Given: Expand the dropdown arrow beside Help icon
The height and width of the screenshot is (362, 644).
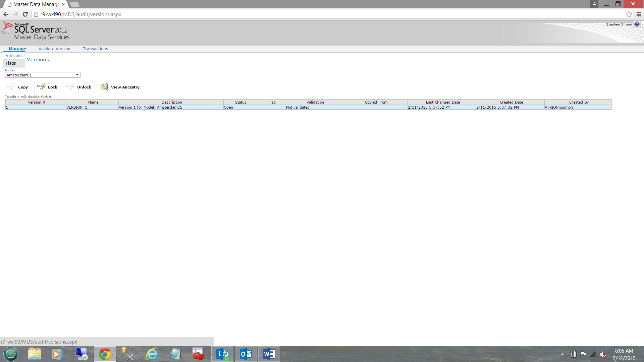Looking at the screenshot, I should point(642,24).
